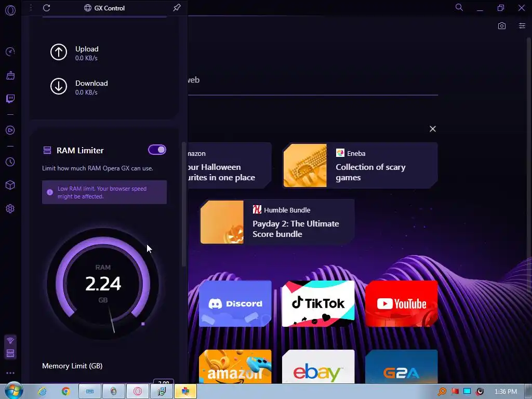Open Extensions cube icon in sidebar

click(x=10, y=185)
